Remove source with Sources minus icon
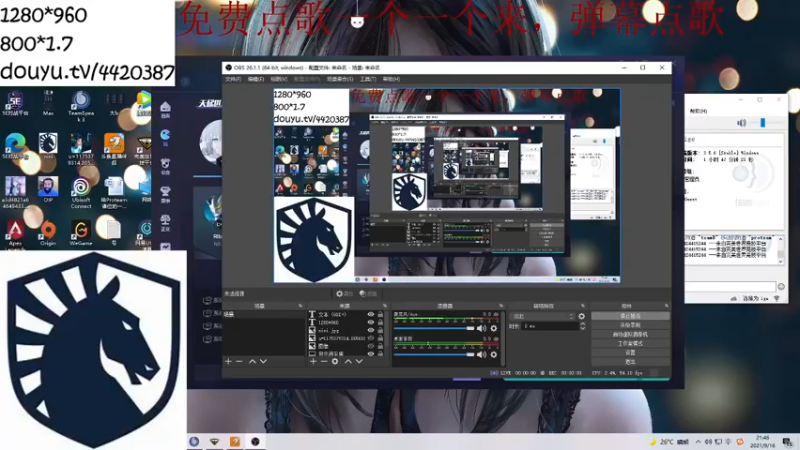800x450 pixels. click(x=323, y=361)
